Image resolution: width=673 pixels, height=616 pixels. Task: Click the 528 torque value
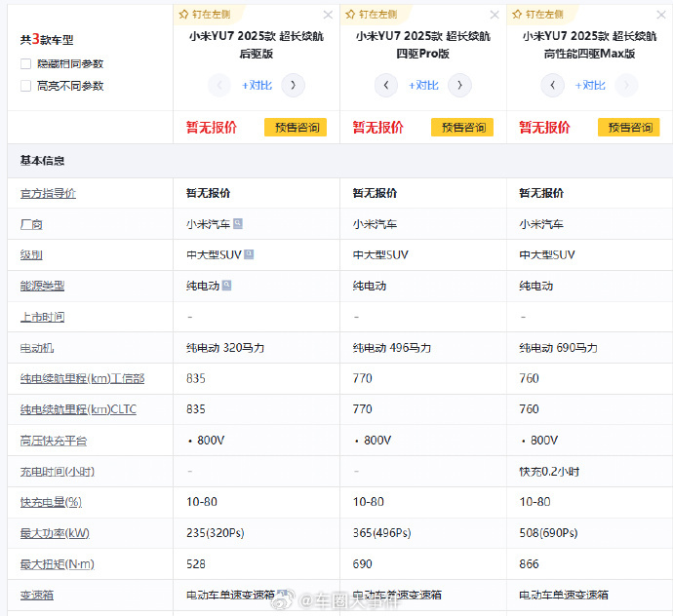point(196,564)
